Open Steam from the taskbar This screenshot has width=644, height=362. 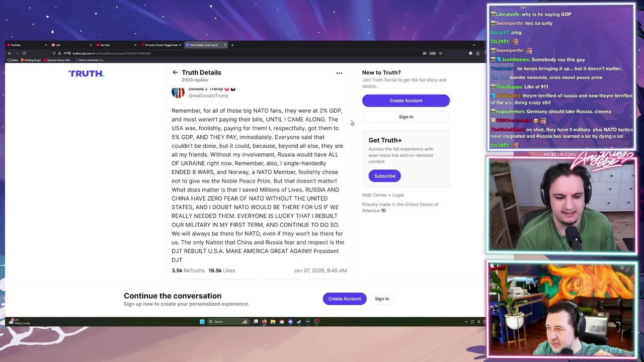click(x=299, y=322)
